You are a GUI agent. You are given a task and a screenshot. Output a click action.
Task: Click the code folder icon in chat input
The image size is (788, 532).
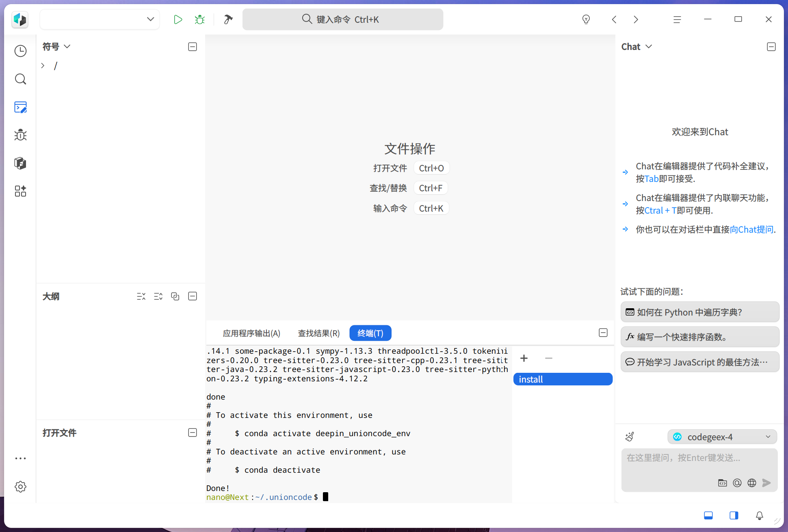[x=723, y=483]
